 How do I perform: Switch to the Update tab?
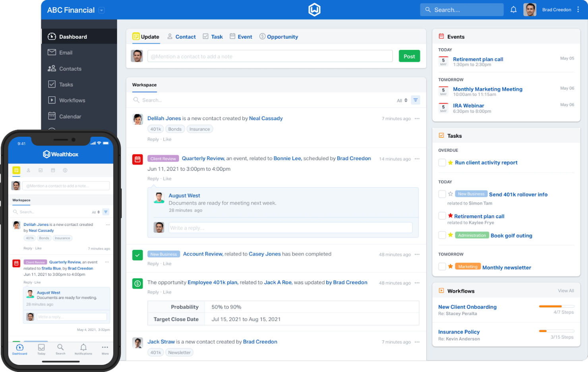pyautogui.click(x=146, y=37)
